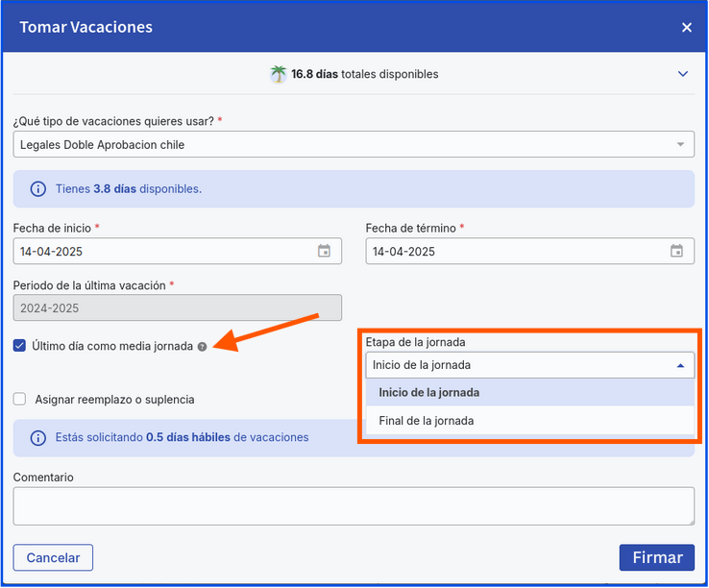Enable Asignar reemplazo o suplencia checkbox
709x588 pixels.
coord(20,400)
